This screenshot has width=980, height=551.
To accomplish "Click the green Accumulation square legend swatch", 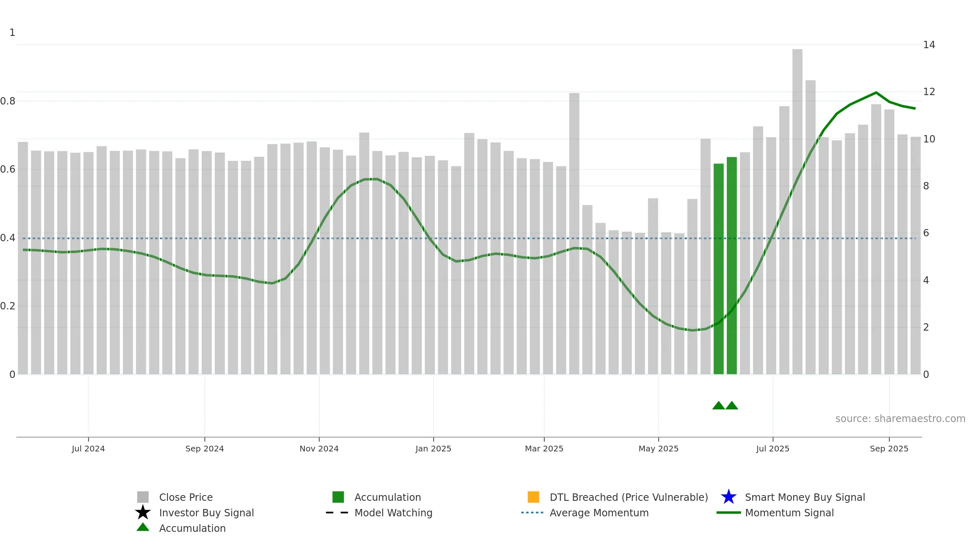I will click(338, 497).
